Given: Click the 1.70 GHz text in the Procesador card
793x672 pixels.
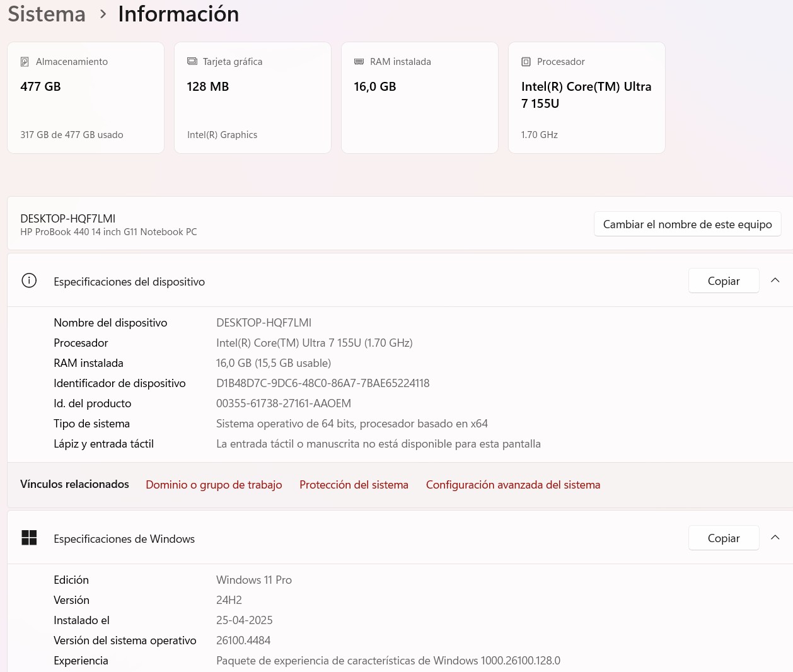Looking at the screenshot, I should (540, 135).
